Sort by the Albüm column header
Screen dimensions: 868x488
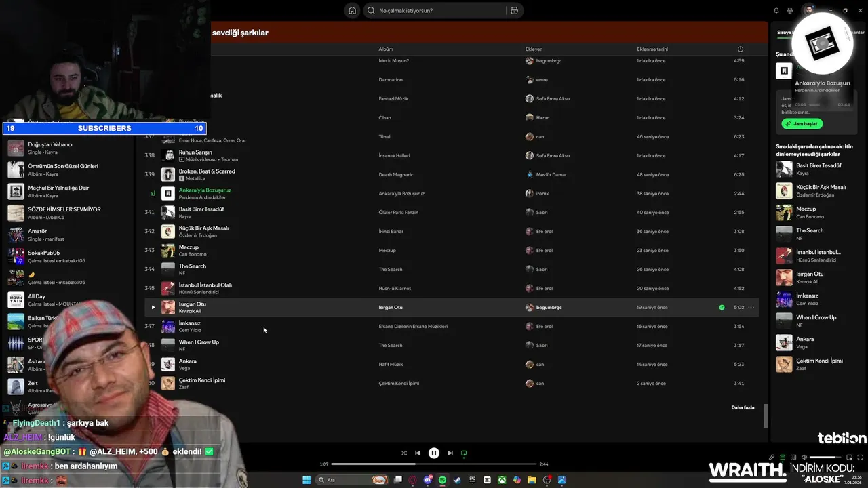386,49
